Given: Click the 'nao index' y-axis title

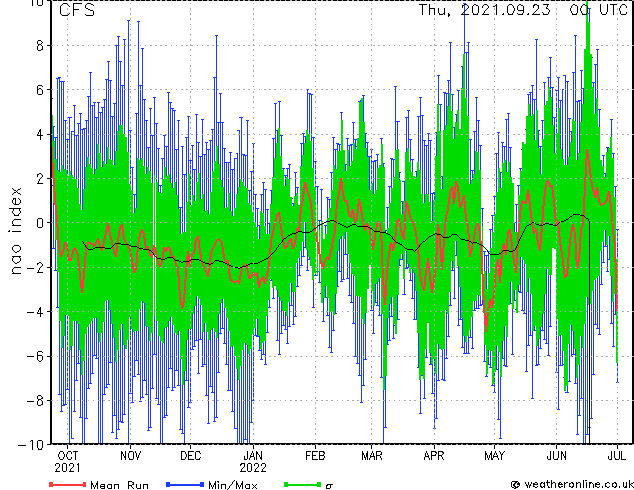Looking at the screenshot, I should pyautogui.click(x=15, y=230).
